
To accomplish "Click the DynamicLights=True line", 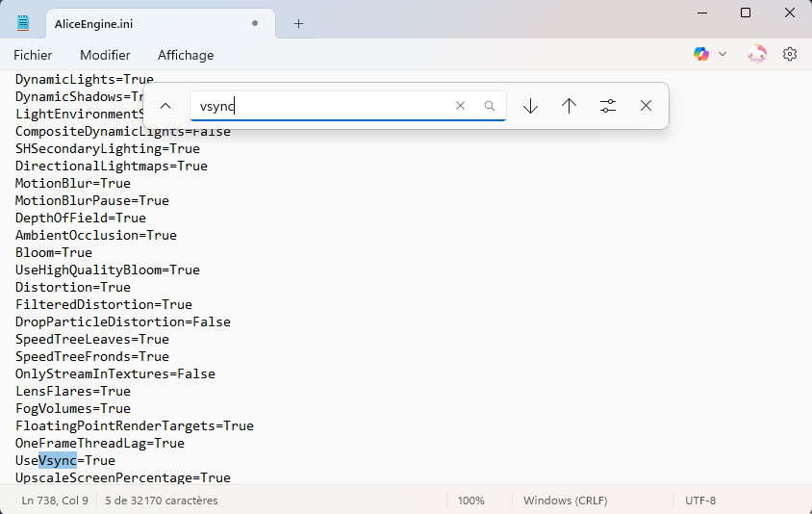I will [85, 79].
